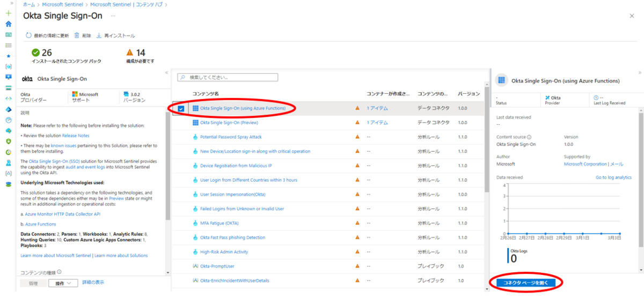This screenshot has height=306, width=644.
Task: Click warning icon in Okta Fast Pass phishing Detection row
Action: coord(357,237)
